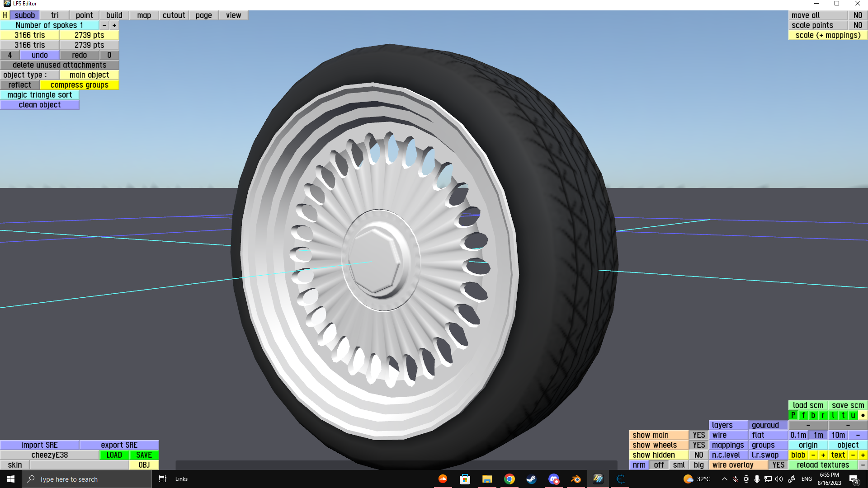Change object type 'main object' selector
This screenshot has height=488, width=868.
[89, 75]
